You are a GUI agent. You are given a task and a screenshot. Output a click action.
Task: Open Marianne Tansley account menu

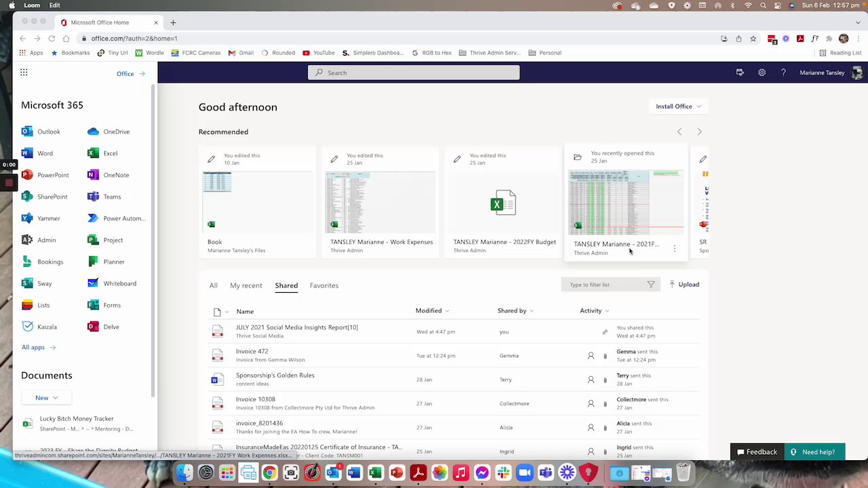[x=831, y=73]
